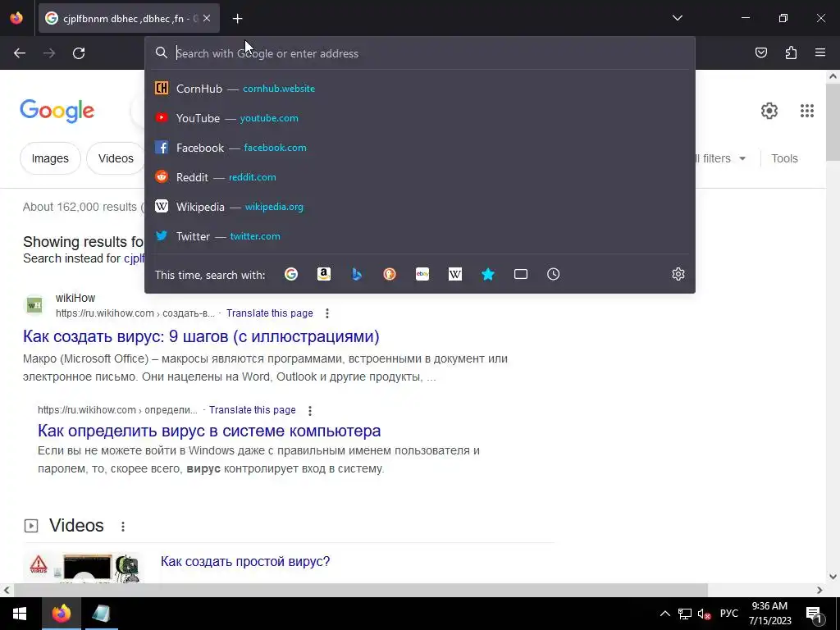Image resolution: width=840 pixels, height=630 pixels.
Task: Save page to Pocket icon
Action: coord(760,52)
